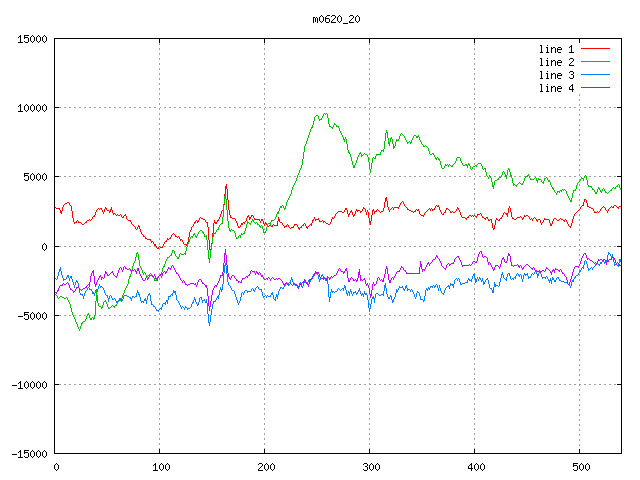Click the green line 2 legend swatch
640x480 pixels.
(595, 62)
